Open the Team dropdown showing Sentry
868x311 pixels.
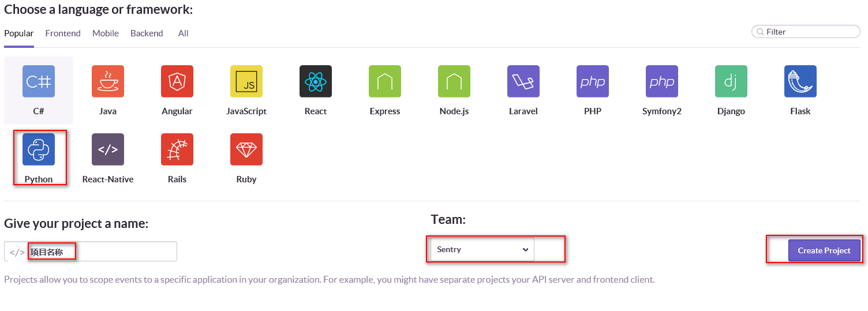[482, 249]
